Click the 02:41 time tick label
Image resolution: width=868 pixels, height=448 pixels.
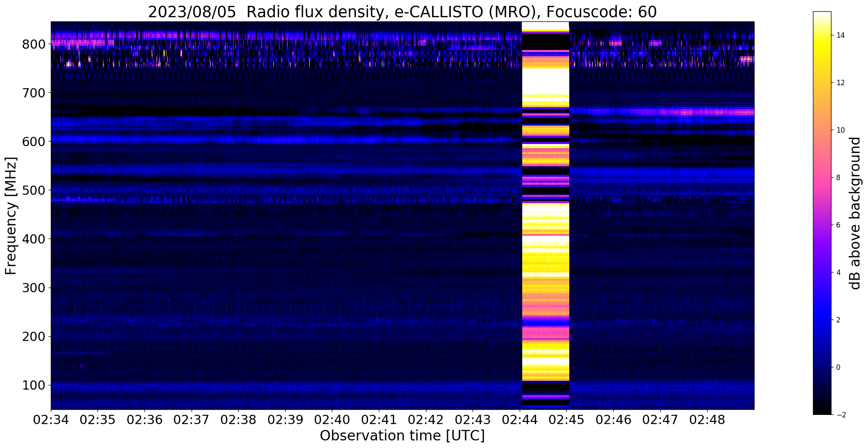click(379, 420)
